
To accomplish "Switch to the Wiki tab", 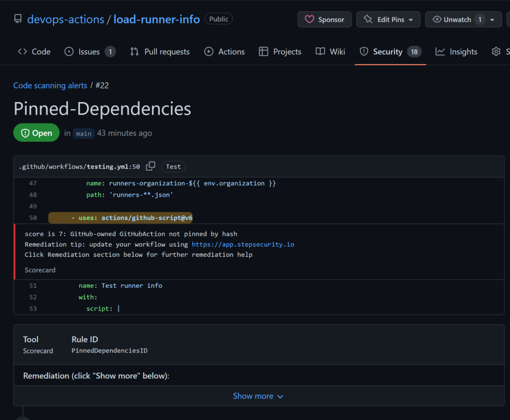I will click(x=330, y=52).
